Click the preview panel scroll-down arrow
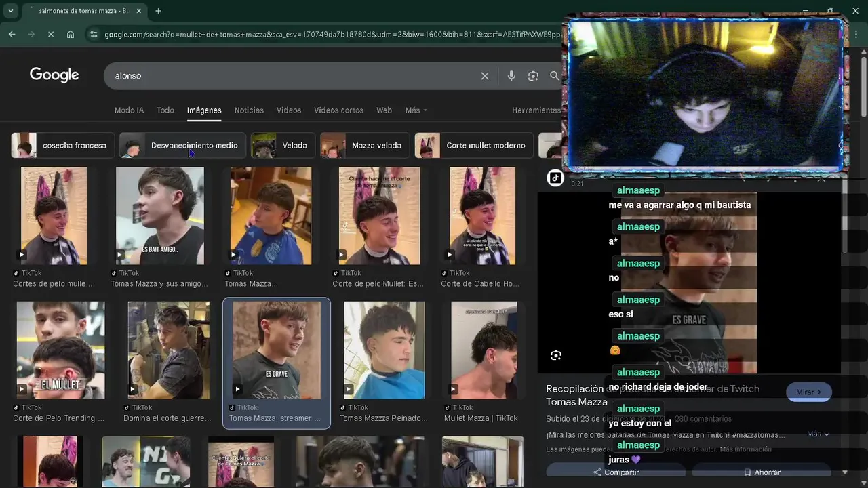Screen dimensions: 868x488 pyautogui.click(x=844, y=472)
